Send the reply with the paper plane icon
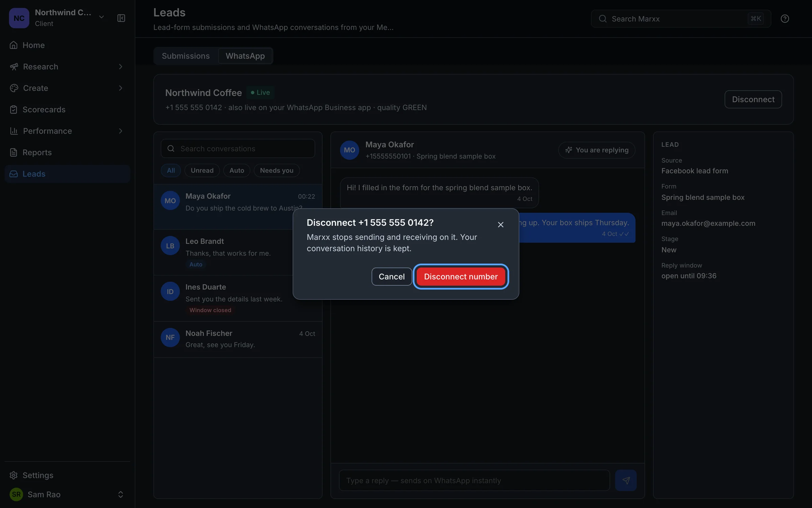Image resolution: width=812 pixels, height=508 pixels. coord(626,480)
